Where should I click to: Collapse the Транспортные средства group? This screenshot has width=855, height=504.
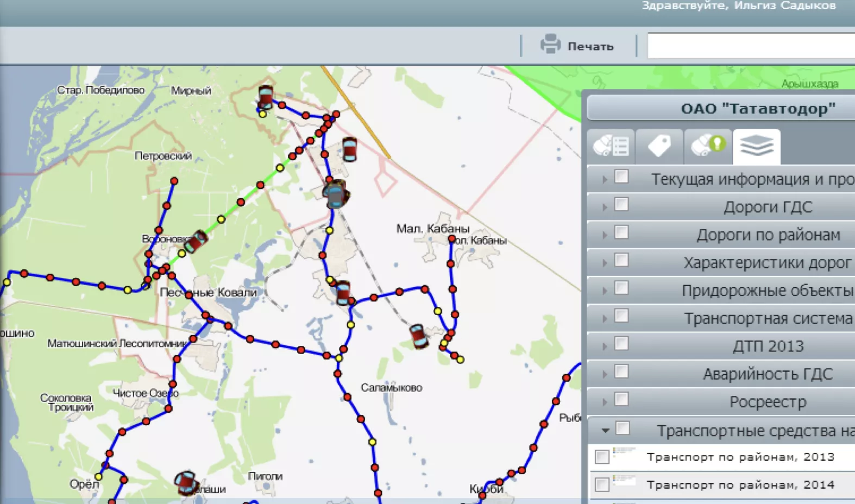tap(605, 431)
